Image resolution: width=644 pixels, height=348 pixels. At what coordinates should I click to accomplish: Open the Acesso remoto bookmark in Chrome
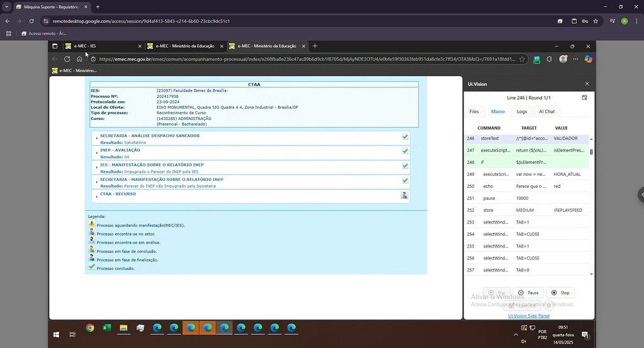[43, 34]
